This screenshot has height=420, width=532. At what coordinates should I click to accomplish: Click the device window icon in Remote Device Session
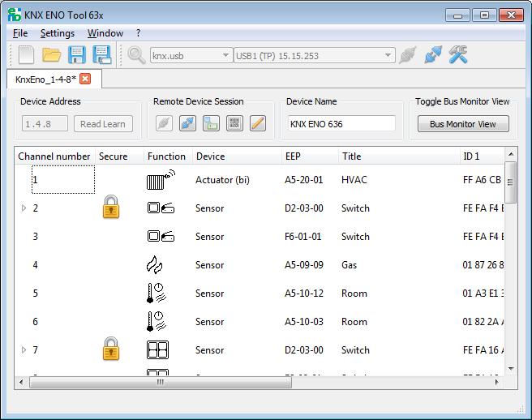click(x=211, y=123)
